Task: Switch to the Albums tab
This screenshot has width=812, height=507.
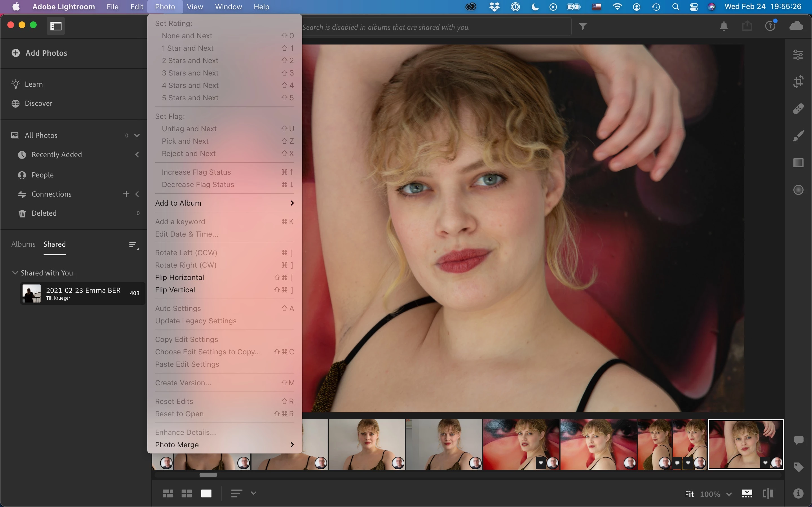Action: (23, 244)
